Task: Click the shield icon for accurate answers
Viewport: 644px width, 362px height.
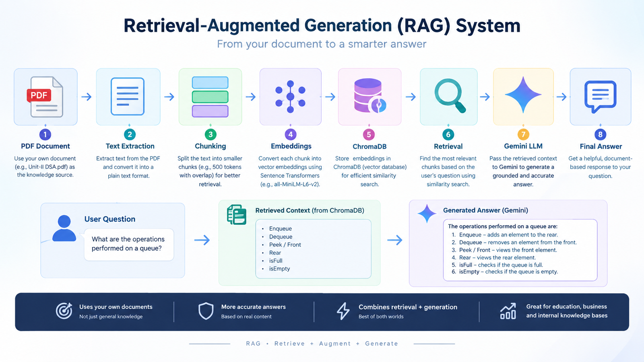Action: coord(206,311)
